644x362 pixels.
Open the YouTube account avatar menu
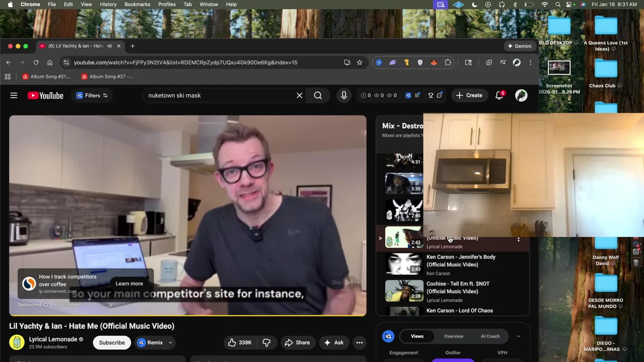(521, 96)
